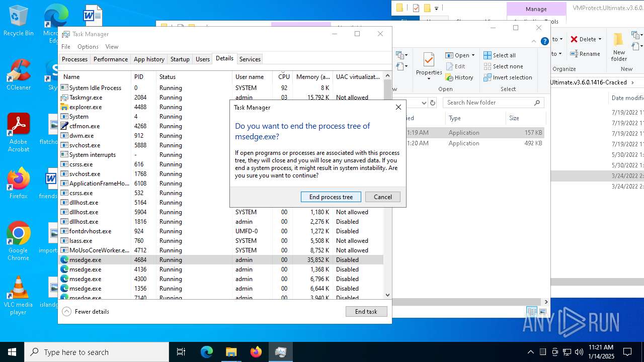Open the address bar history dropdown in Explorer

[424, 103]
